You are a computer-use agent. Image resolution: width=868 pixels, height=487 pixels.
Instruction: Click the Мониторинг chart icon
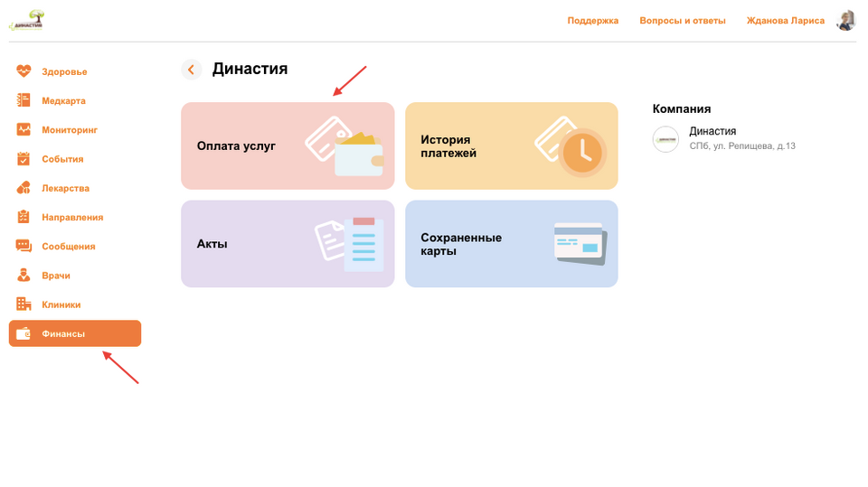24,129
